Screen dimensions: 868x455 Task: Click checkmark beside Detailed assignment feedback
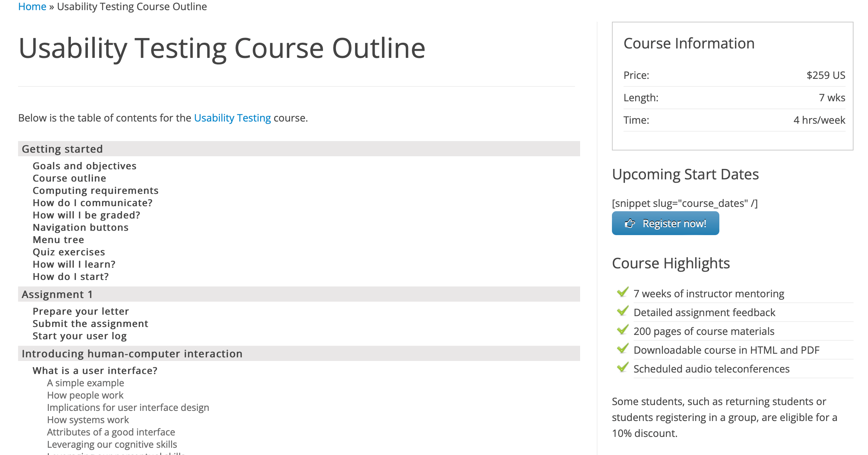(622, 311)
